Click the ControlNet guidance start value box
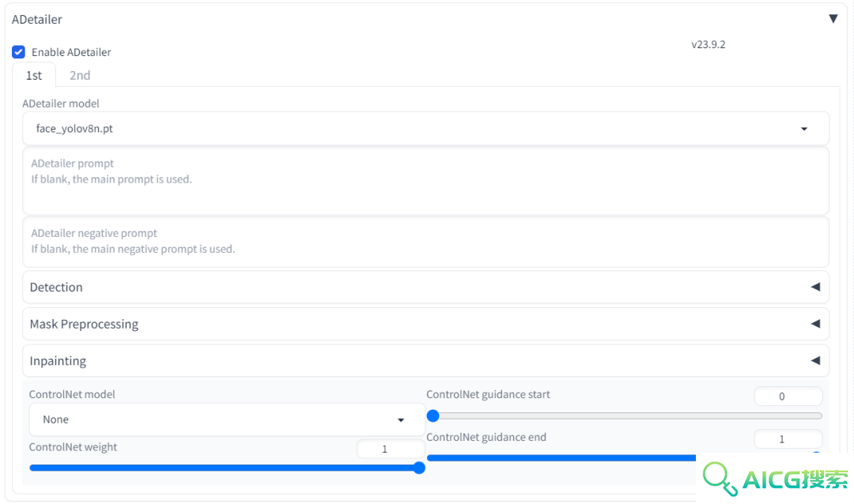 tap(788, 397)
